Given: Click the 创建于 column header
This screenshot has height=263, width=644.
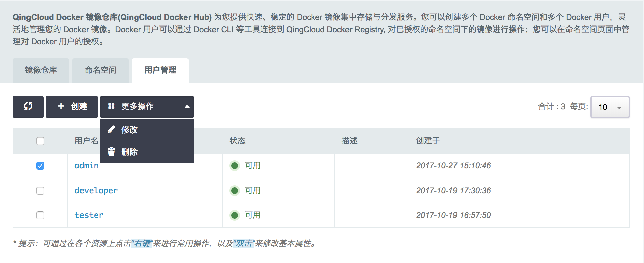Looking at the screenshot, I should [x=428, y=141].
